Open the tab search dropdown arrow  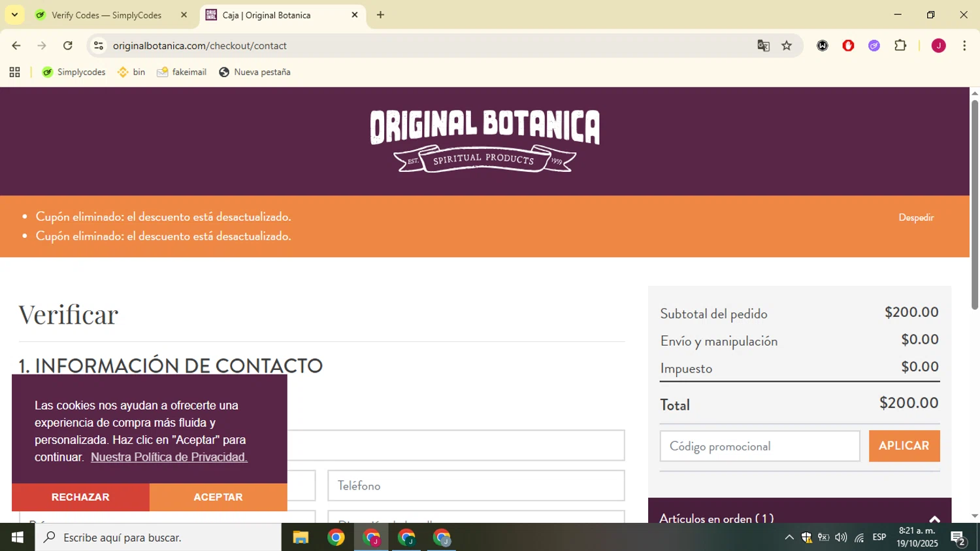14,14
